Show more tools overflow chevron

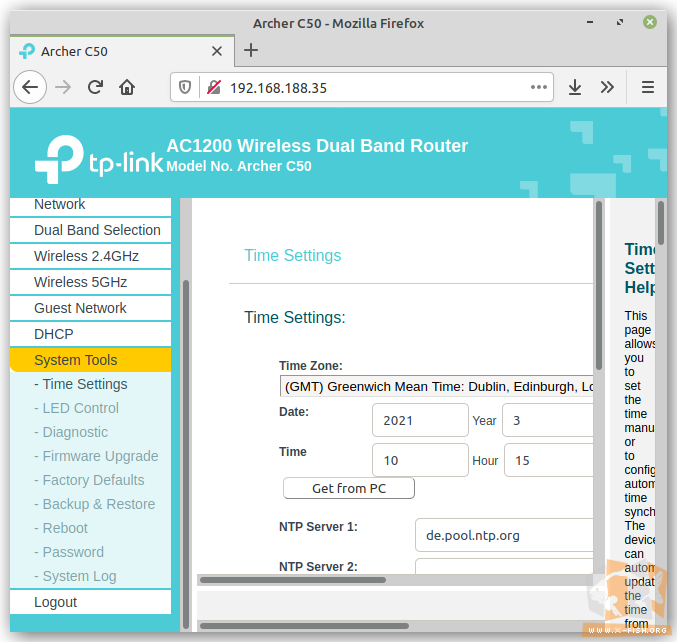coord(607,88)
